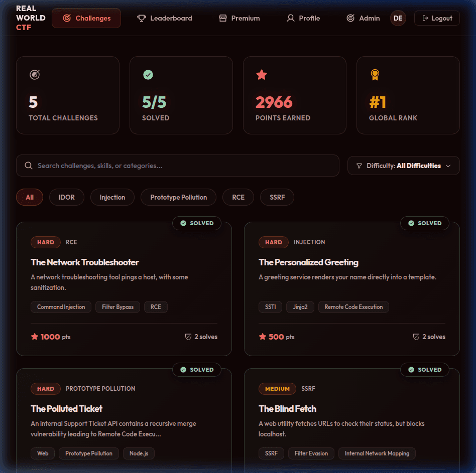Image resolution: width=476 pixels, height=473 pixels.
Task: Open the Profile page
Action: [303, 18]
